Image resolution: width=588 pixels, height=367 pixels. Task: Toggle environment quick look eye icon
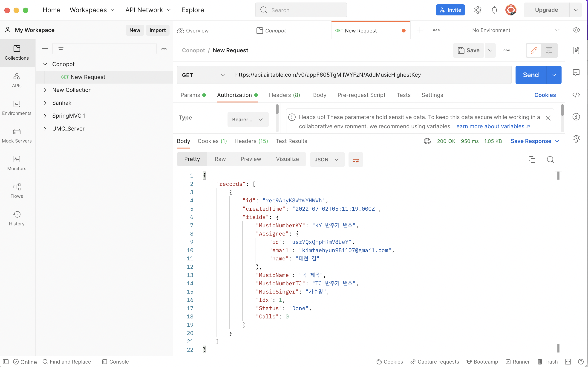tap(576, 30)
